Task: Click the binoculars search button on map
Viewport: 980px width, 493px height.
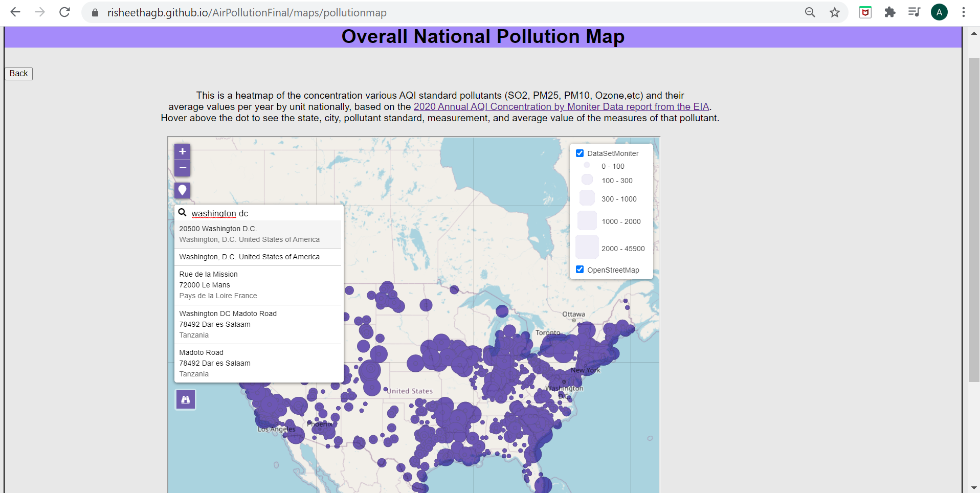Action: [186, 399]
